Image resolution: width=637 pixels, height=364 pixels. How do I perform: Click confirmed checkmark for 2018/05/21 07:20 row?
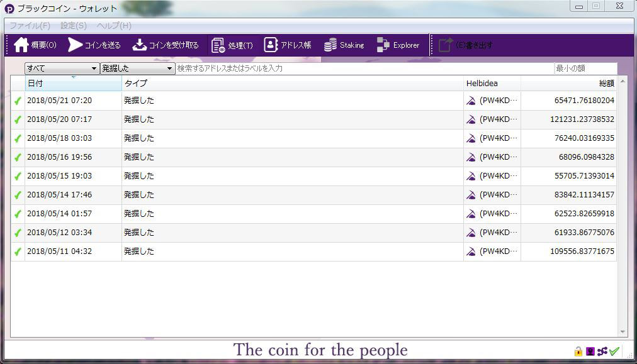[x=18, y=101]
